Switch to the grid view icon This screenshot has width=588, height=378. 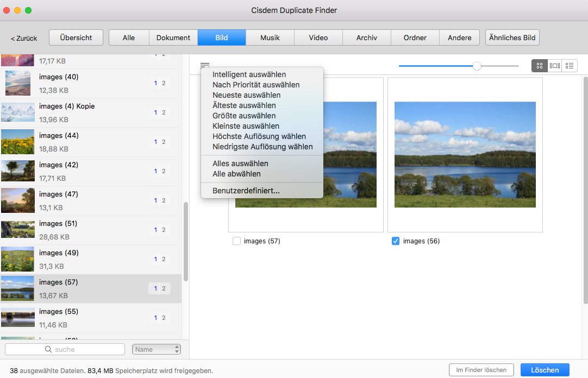click(539, 66)
